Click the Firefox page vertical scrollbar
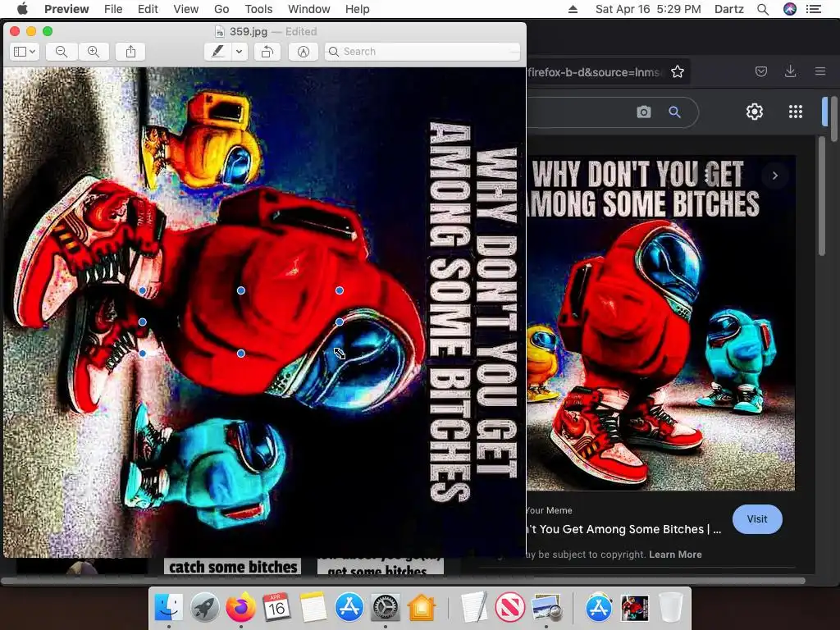 833,119
